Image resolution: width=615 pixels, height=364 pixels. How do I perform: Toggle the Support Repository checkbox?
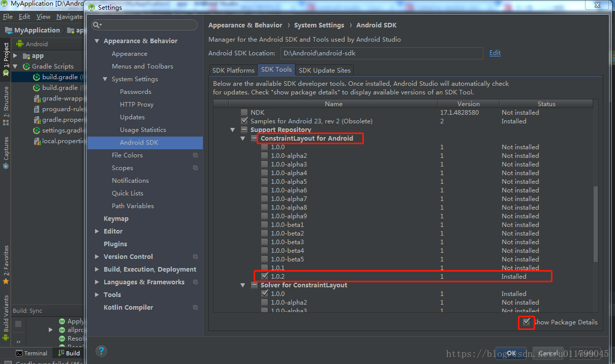coord(244,130)
